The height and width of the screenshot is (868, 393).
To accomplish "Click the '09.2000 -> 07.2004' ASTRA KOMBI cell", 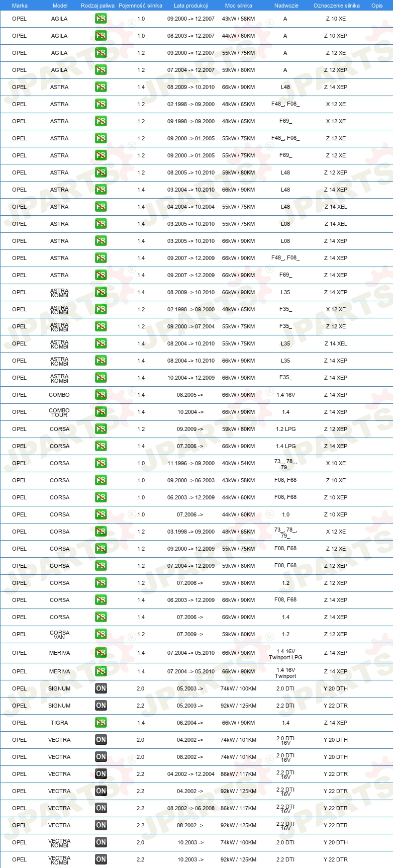I will (191, 326).
